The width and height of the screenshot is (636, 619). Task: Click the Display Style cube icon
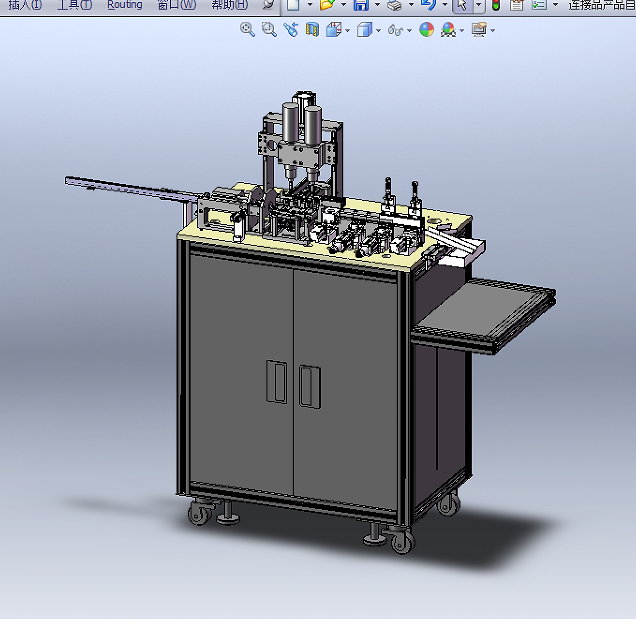pos(364,30)
